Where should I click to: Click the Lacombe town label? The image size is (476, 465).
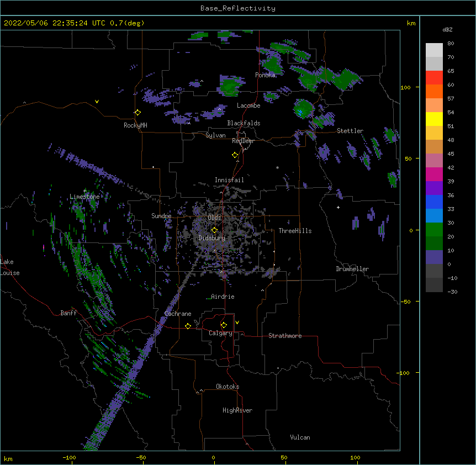pos(248,105)
